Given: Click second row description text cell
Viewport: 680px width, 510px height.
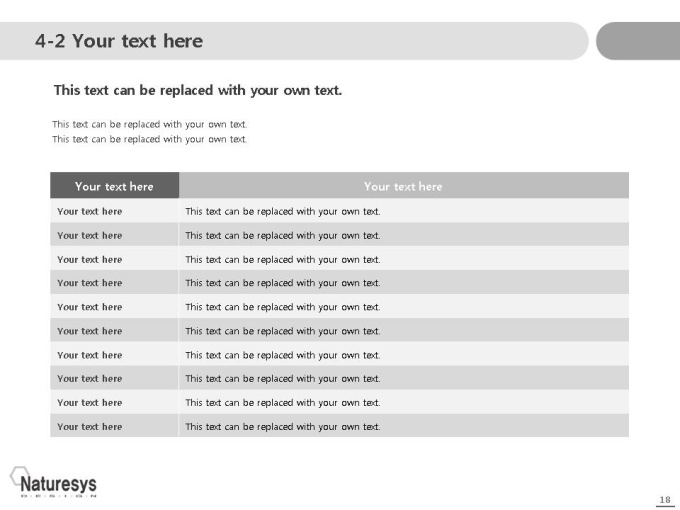Looking at the screenshot, I should pos(404,235).
